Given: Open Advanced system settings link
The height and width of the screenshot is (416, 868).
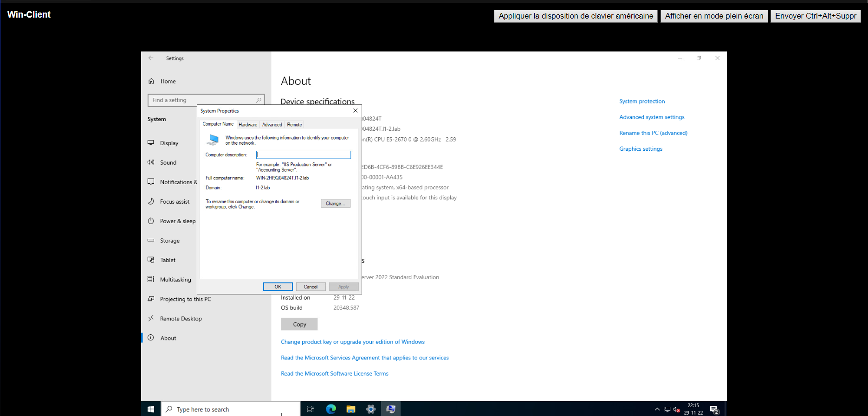Looking at the screenshot, I should point(652,117).
